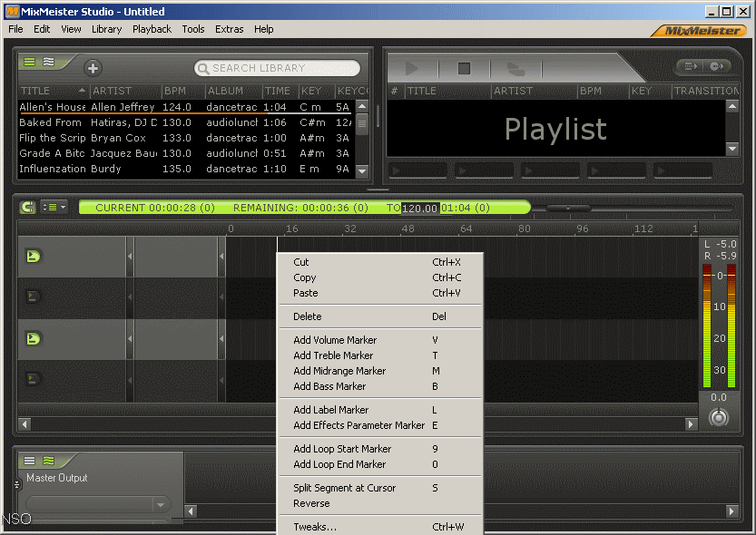Toggle the second track's active button
This screenshot has width=756, height=535.
tap(33, 297)
